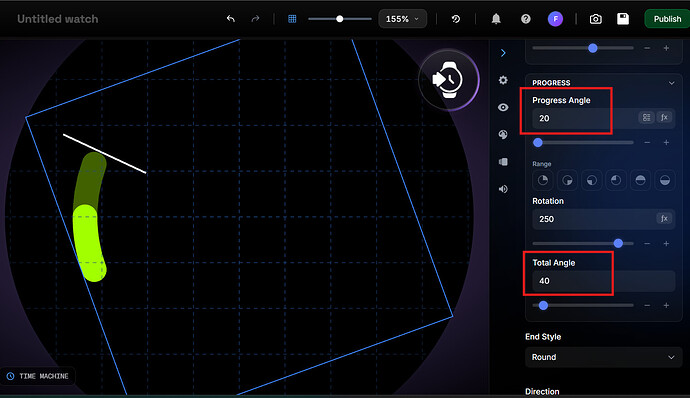This screenshot has width=690, height=398.
Task: Decrease Progress Angle with minus
Action: click(647, 143)
